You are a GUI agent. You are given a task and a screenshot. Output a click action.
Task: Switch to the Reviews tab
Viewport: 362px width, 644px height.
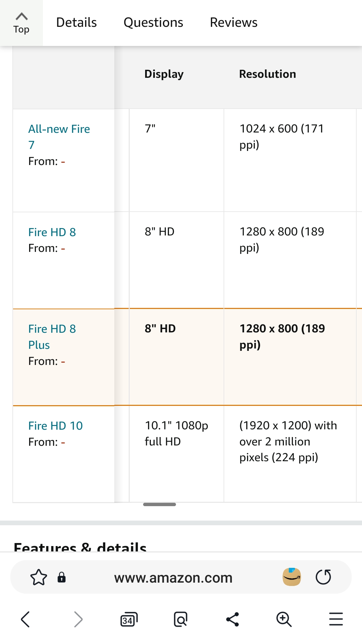234,22
